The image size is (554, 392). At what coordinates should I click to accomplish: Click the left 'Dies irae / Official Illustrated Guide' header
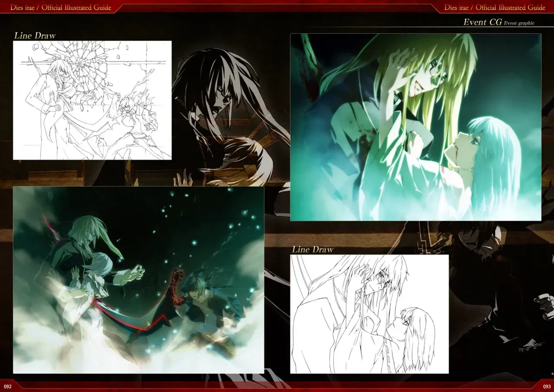[x=61, y=7]
